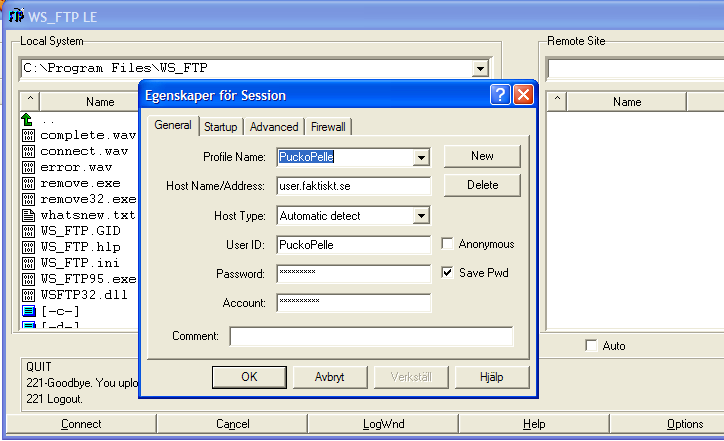
Task: Sort remote files by Name column
Action: 627,102
